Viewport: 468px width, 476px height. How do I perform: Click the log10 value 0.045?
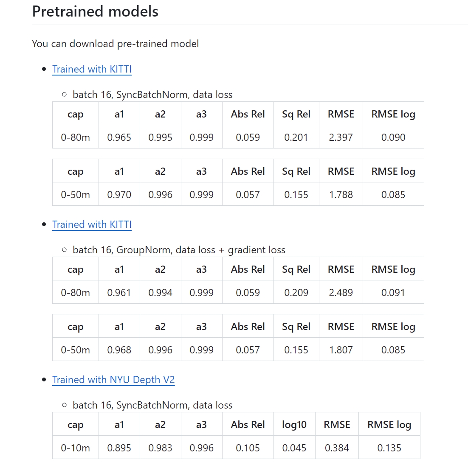coord(294,448)
